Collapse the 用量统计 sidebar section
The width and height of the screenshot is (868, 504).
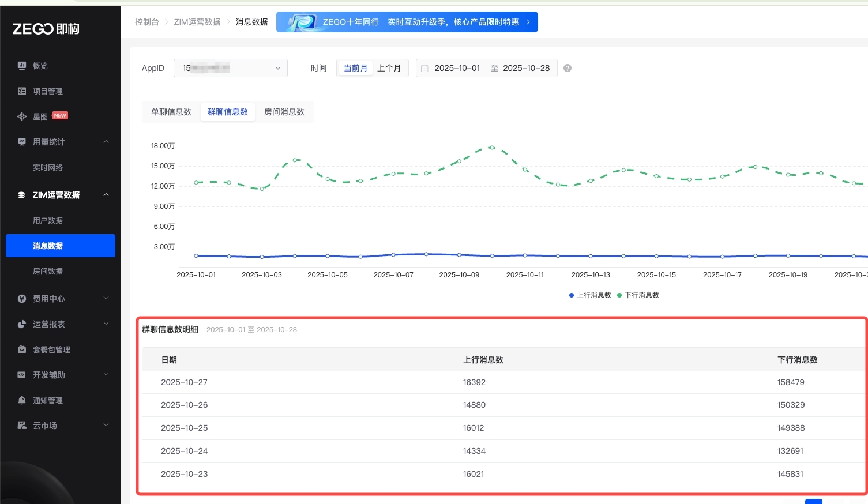click(106, 142)
